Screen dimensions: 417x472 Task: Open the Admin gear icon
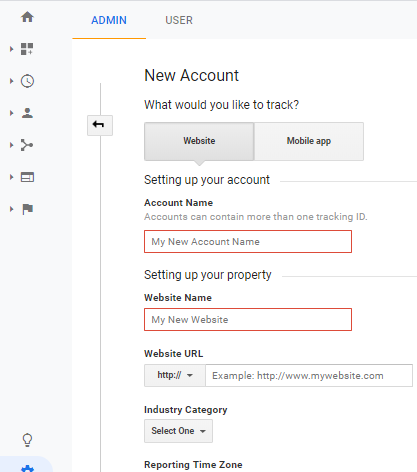point(27,468)
